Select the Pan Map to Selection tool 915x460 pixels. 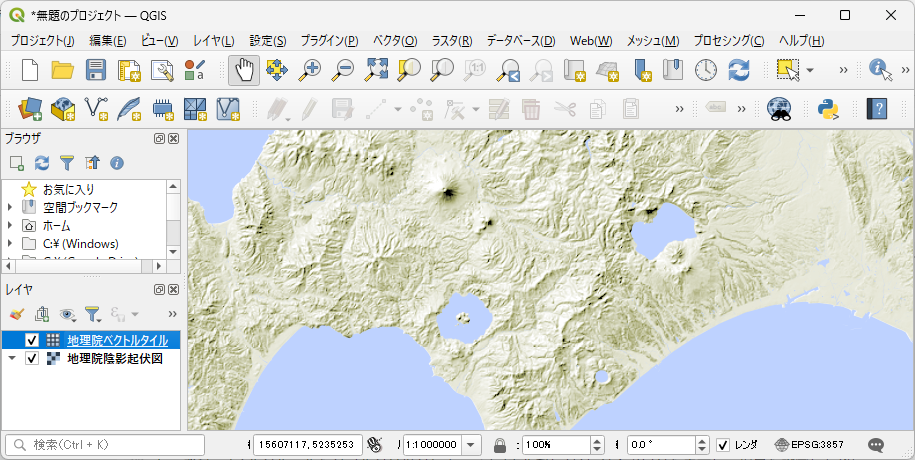[x=277, y=70]
